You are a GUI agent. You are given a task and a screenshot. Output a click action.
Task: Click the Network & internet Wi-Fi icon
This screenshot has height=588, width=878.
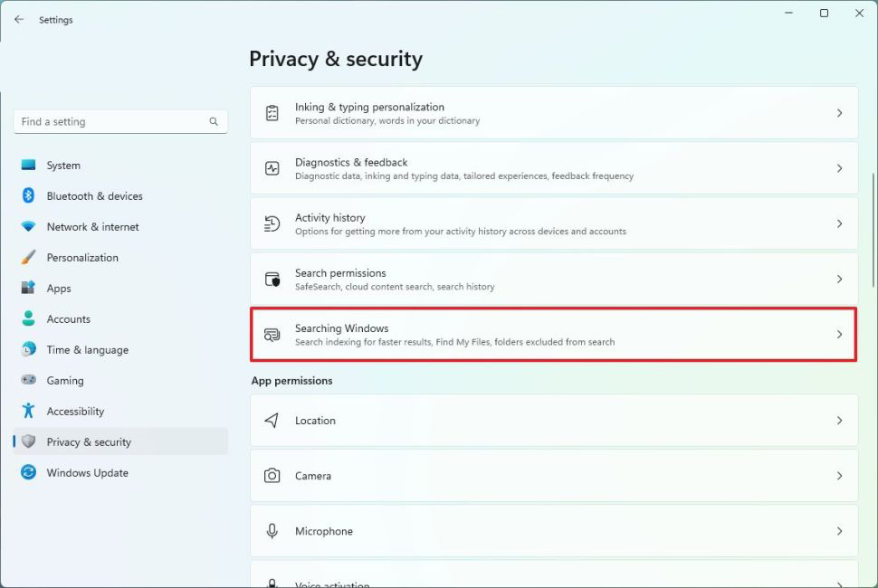(x=28, y=227)
